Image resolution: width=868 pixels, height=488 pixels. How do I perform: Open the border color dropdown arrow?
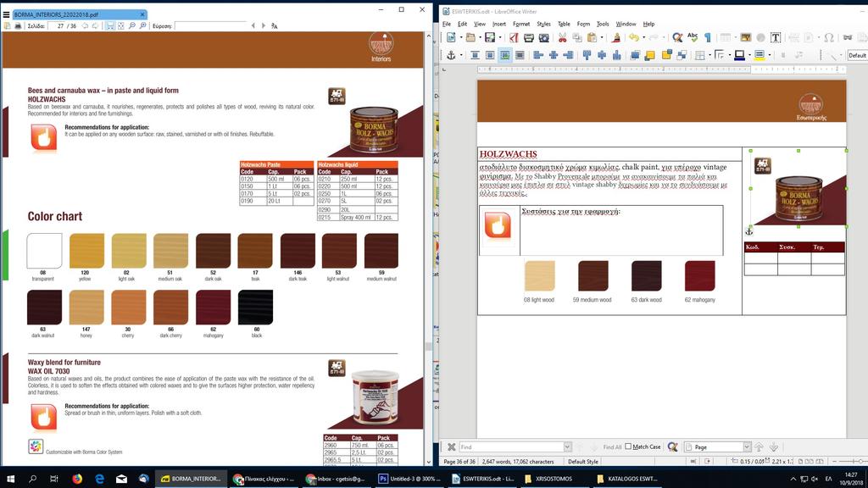click(748, 55)
